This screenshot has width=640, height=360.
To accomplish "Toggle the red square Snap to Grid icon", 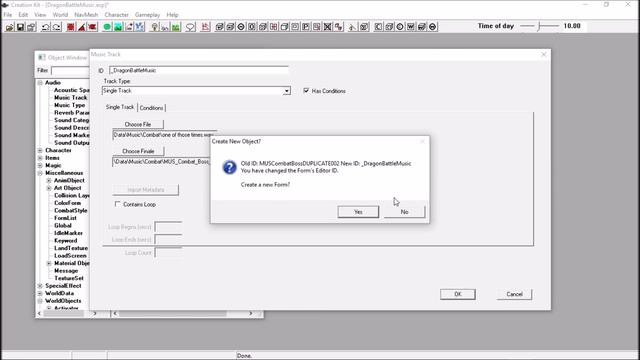I will point(71,27).
